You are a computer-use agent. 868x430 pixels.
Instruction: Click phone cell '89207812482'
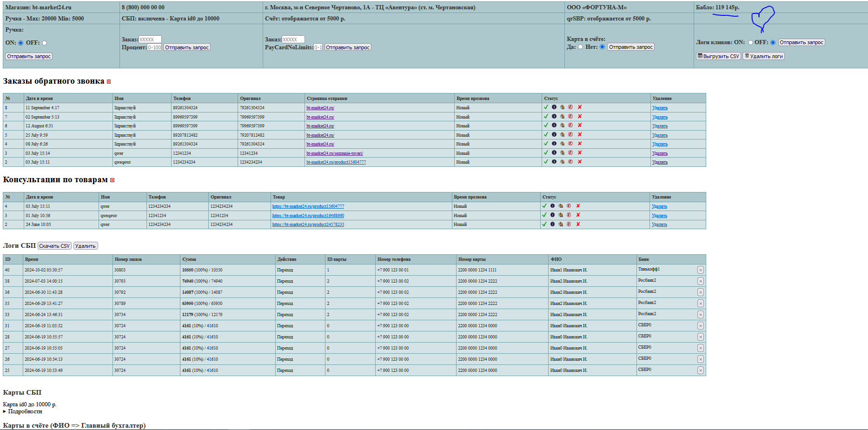coord(185,135)
